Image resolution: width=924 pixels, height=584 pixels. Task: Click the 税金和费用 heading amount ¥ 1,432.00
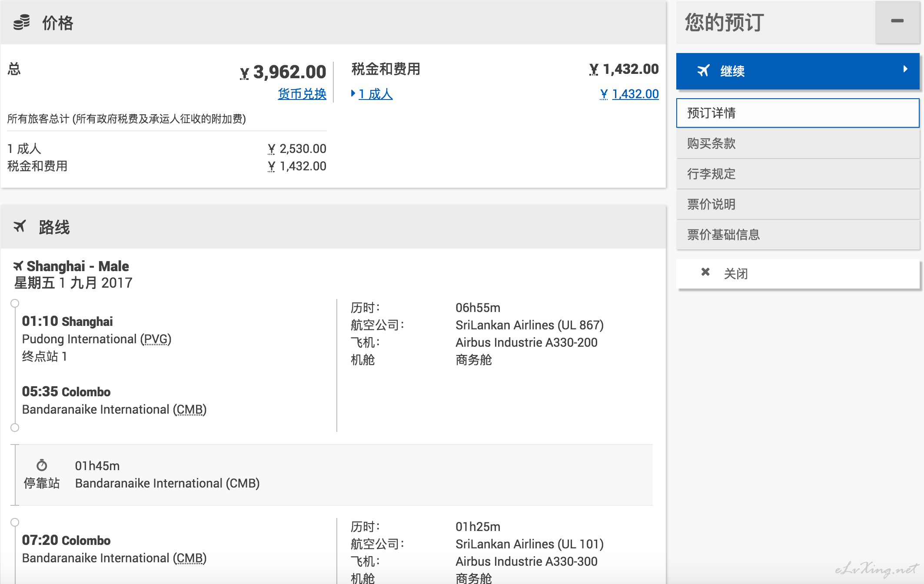624,69
